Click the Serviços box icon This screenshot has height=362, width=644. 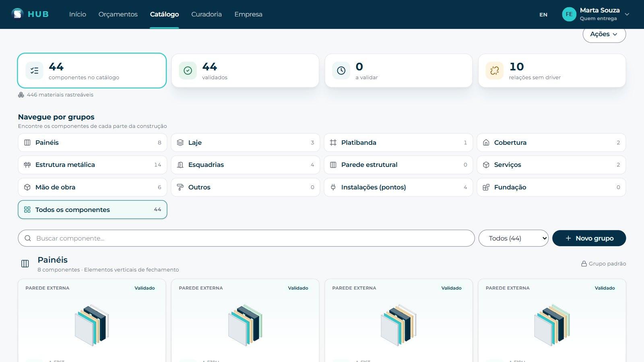point(486,165)
